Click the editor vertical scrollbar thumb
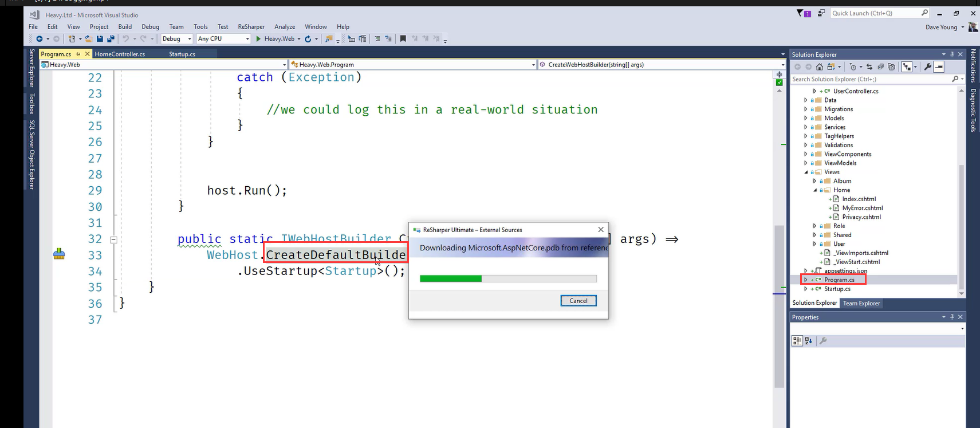This screenshot has width=980, height=428. (x=779, y=307)
